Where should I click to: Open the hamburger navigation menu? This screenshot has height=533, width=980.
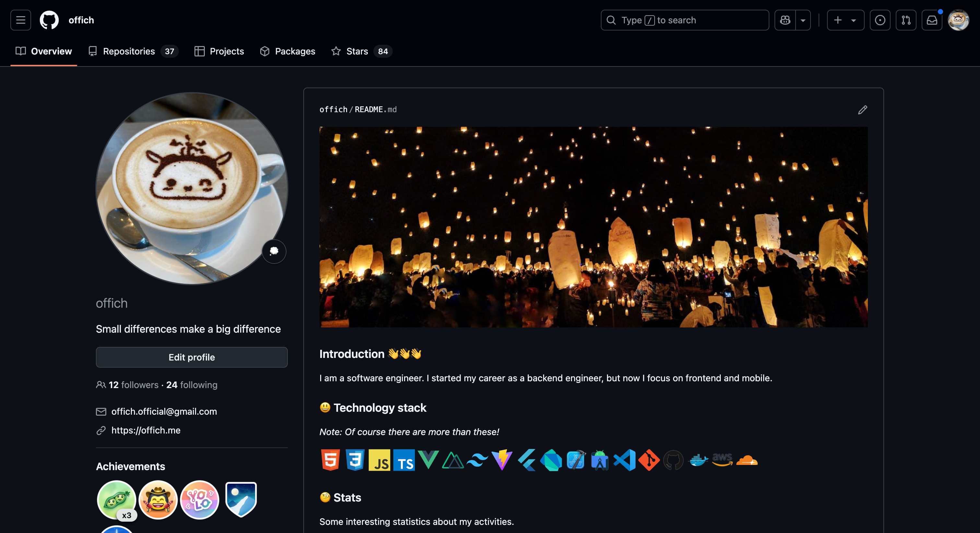20,20
